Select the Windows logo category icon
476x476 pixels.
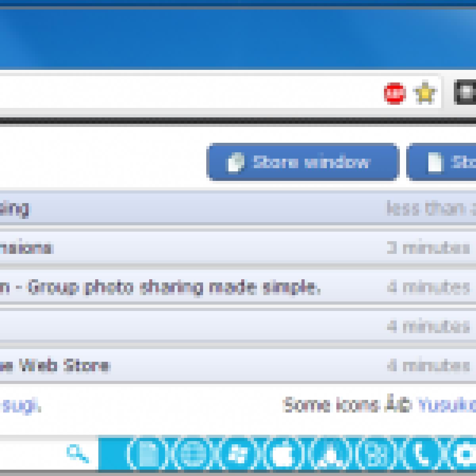click(x=238, y=454)
